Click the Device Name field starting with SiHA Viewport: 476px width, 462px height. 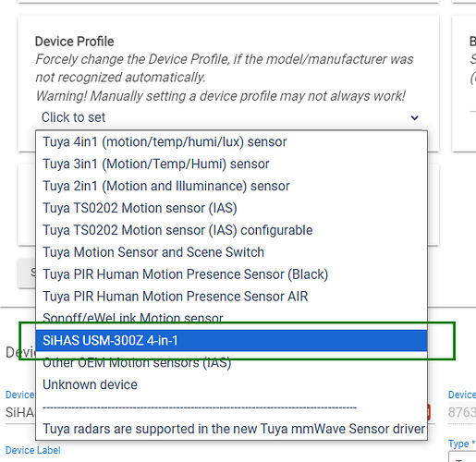coord(20,412)
